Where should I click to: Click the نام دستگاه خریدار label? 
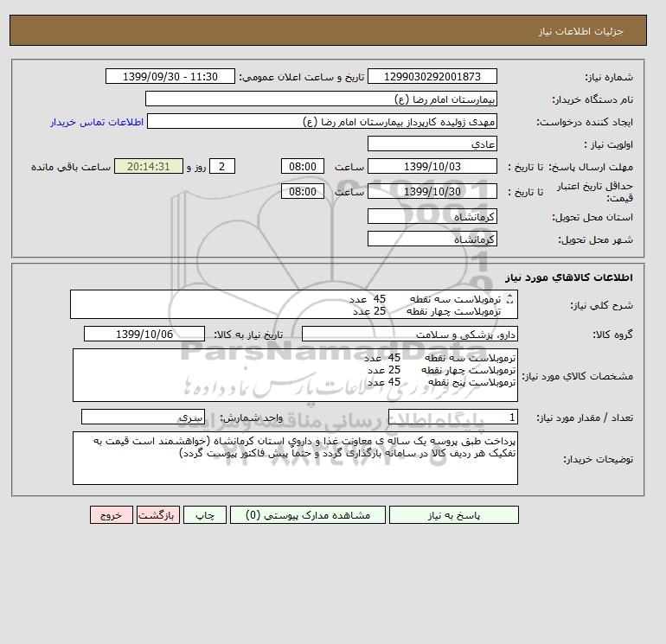tap(592, 99)
